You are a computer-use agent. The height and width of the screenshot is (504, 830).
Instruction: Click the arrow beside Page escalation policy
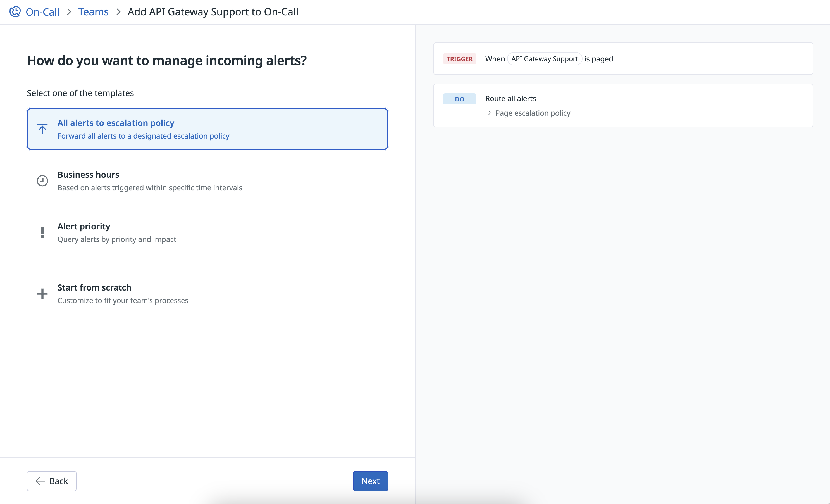click(488, 113)
